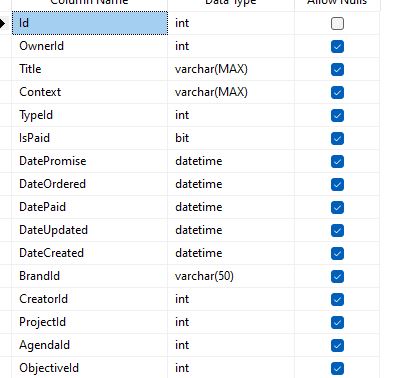Select the ProjectId column name cell
The image size is (400, 378).
[90, 322]
